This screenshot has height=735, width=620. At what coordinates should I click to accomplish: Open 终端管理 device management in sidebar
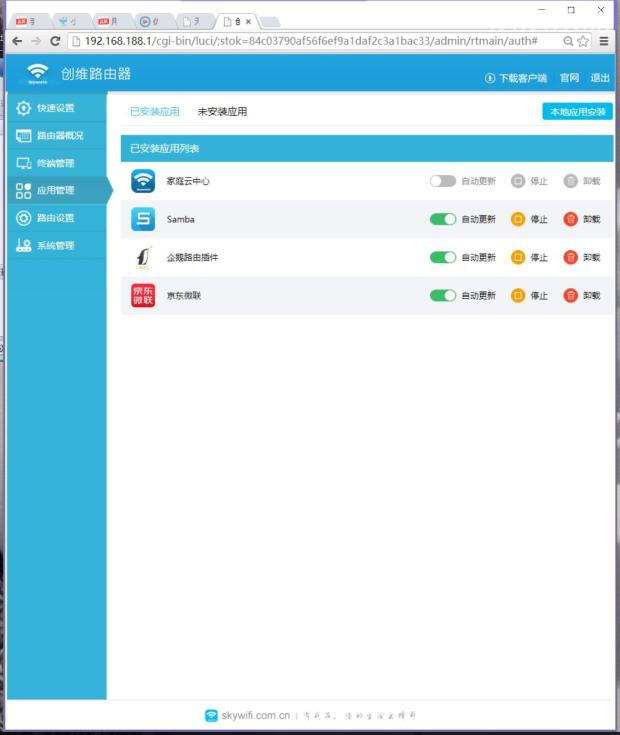point(57,163)
